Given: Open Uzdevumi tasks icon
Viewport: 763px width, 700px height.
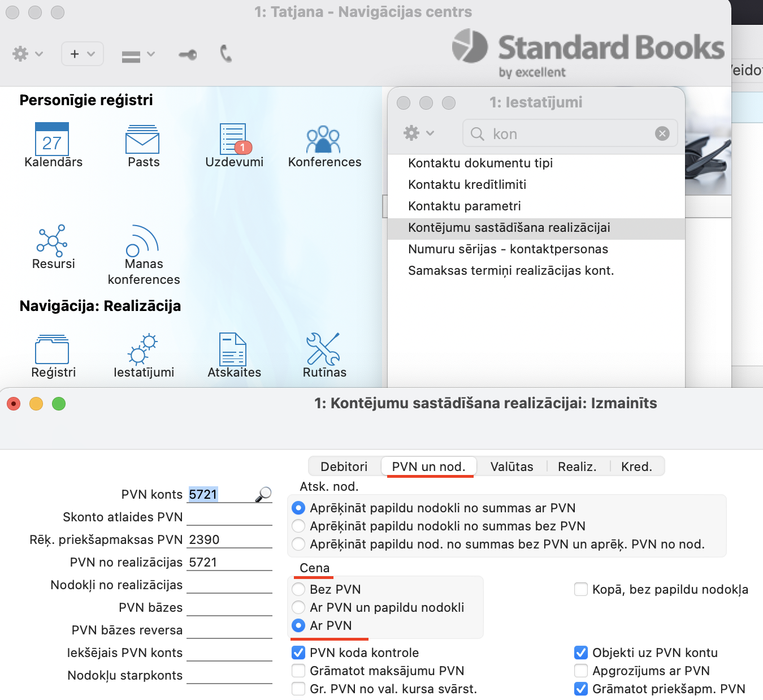Looking at the screenshot, I should (x=234, y=140).
